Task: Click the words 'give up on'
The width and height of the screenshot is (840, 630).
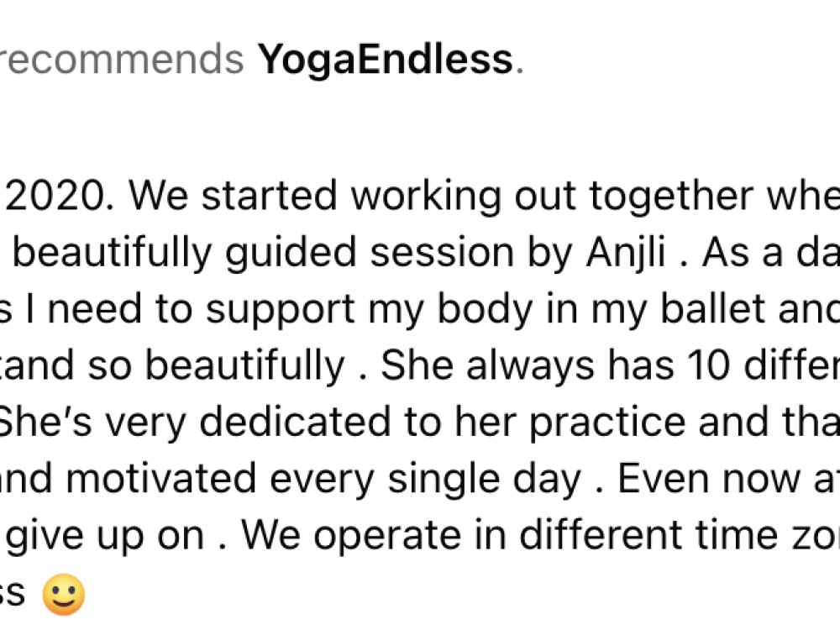Action: tap(105, 537)
